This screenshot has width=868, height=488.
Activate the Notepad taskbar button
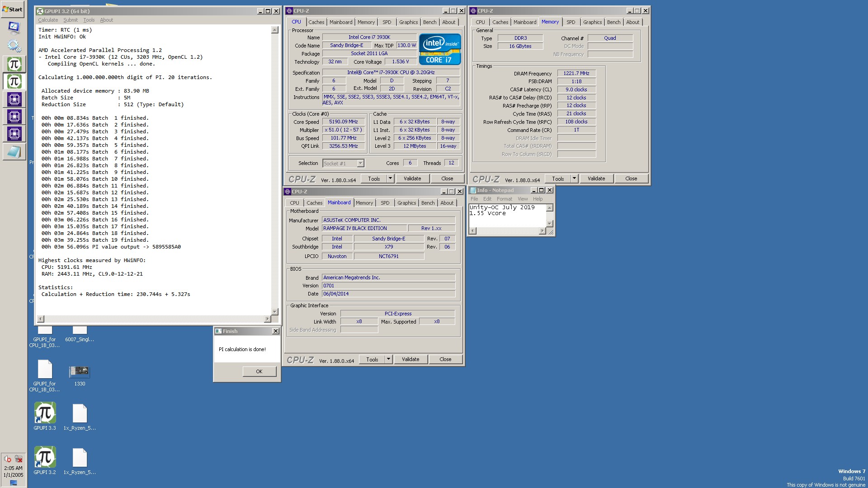14,152
